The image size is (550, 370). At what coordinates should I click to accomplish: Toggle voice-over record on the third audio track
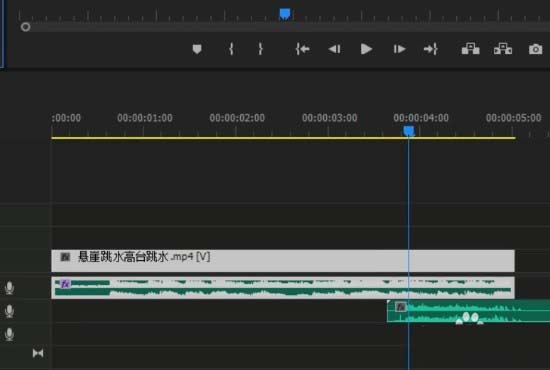click(9, 335)
